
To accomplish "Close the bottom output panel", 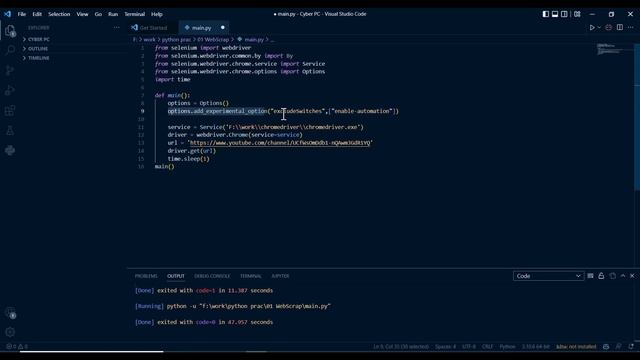I will tap(632, 276).
